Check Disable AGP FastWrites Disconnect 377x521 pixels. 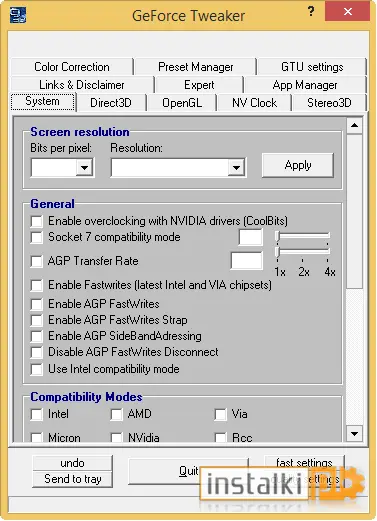click(37, 352)
